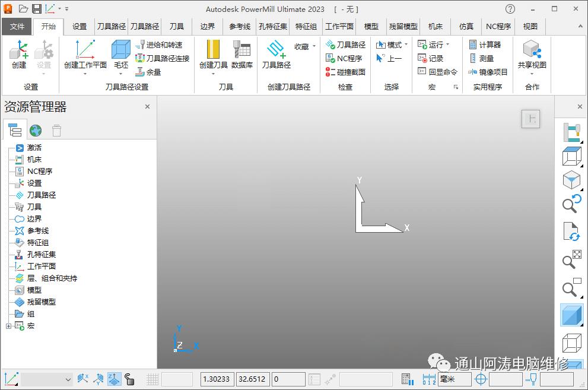Toggle wireframe model display
Image resolution: width=588 pixels, height=390 pixels.
click(572, 343)
